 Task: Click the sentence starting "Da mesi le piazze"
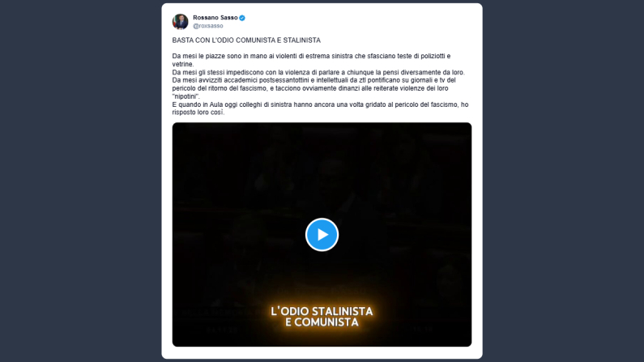[311, 60]
